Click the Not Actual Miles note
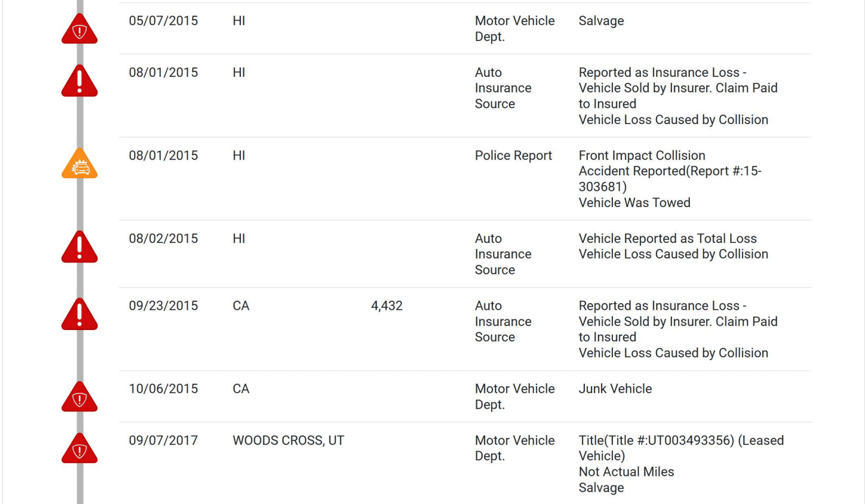Screen dimensions: 865x504 click(x=626, y=472)
